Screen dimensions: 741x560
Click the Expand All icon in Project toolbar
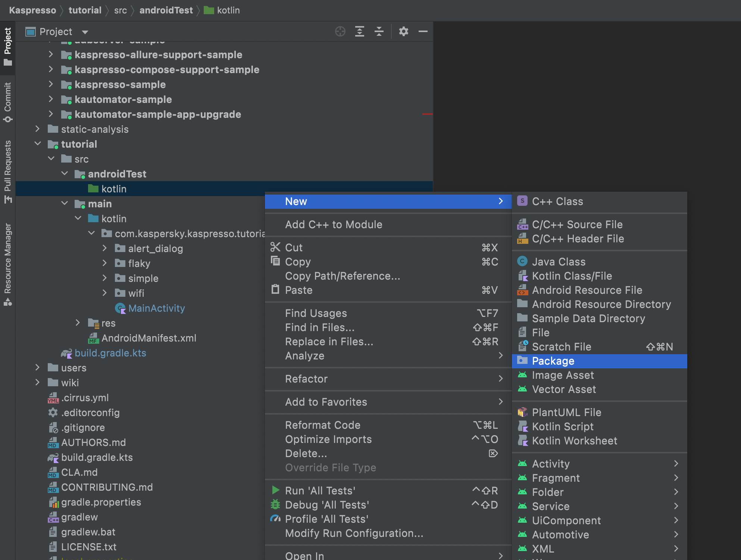tap(359, 31)
